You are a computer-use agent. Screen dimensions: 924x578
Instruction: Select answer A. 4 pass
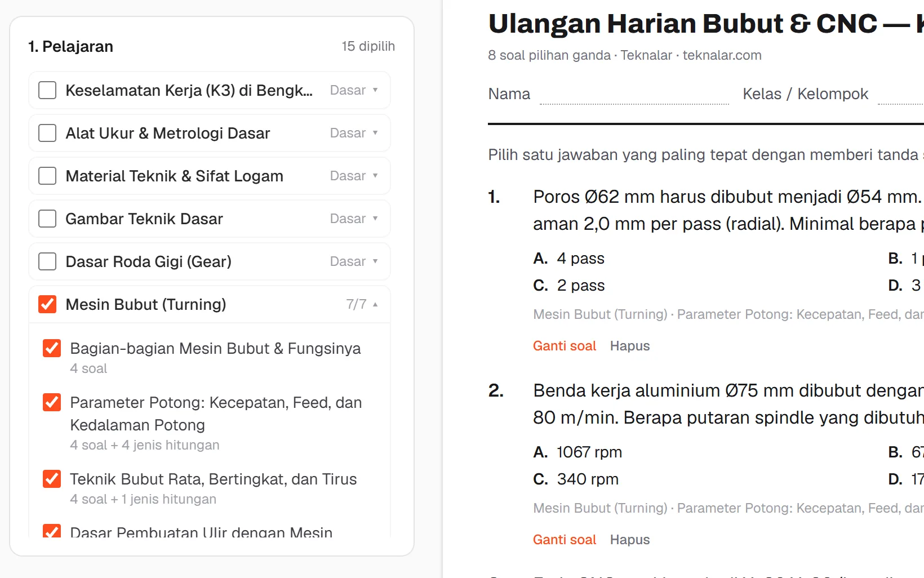point(569,258)
